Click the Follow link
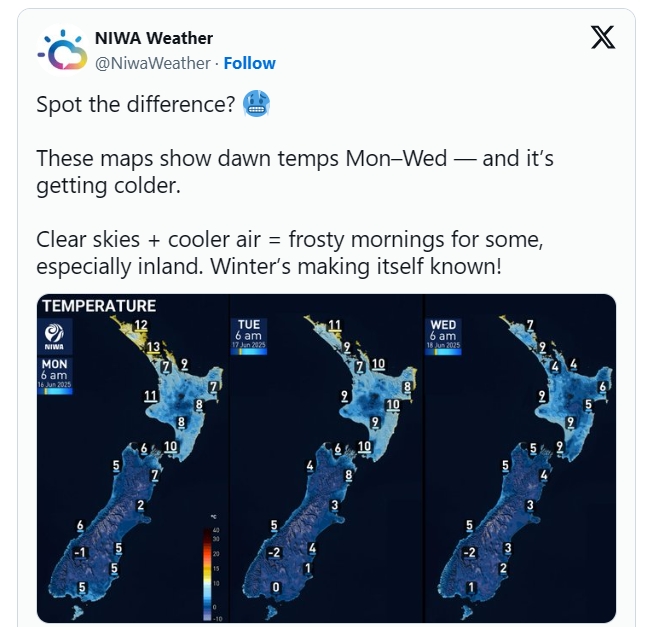This screenshot has width=652, height=627. click(x=249, y=63)
